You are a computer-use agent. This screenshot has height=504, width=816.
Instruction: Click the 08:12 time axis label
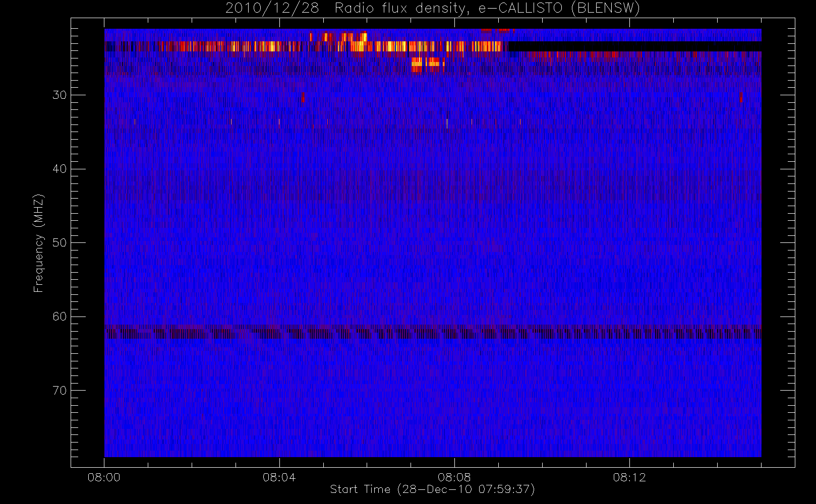pos(629,477)
